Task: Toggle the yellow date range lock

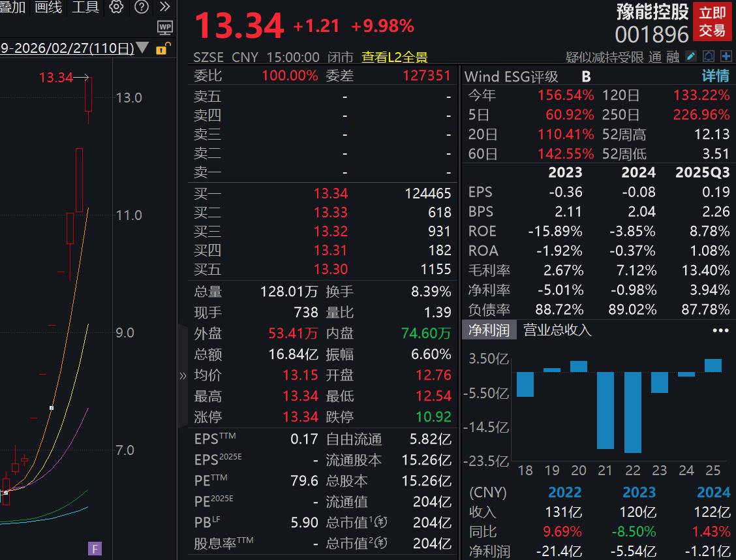Action: tap(162, 48)
